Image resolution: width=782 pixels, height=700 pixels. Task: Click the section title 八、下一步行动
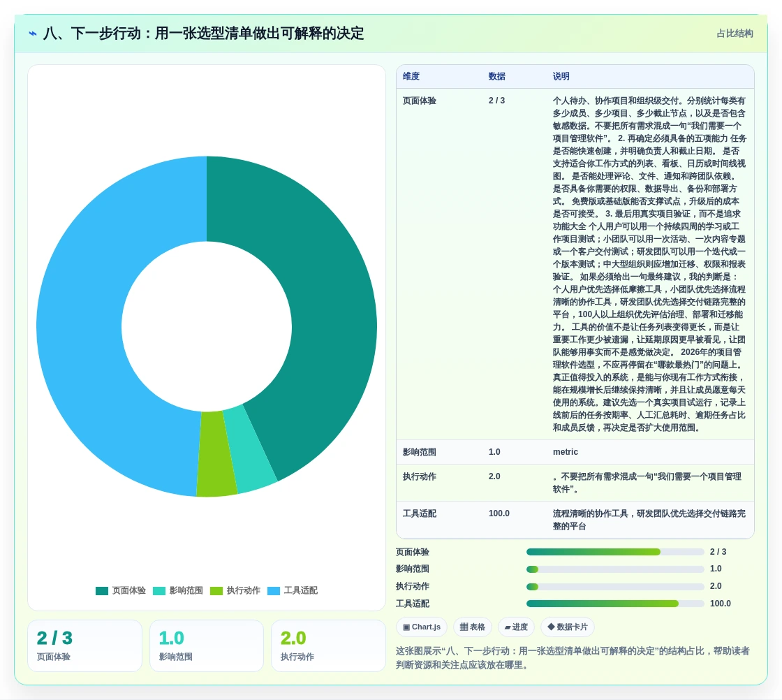click(203, 34)
